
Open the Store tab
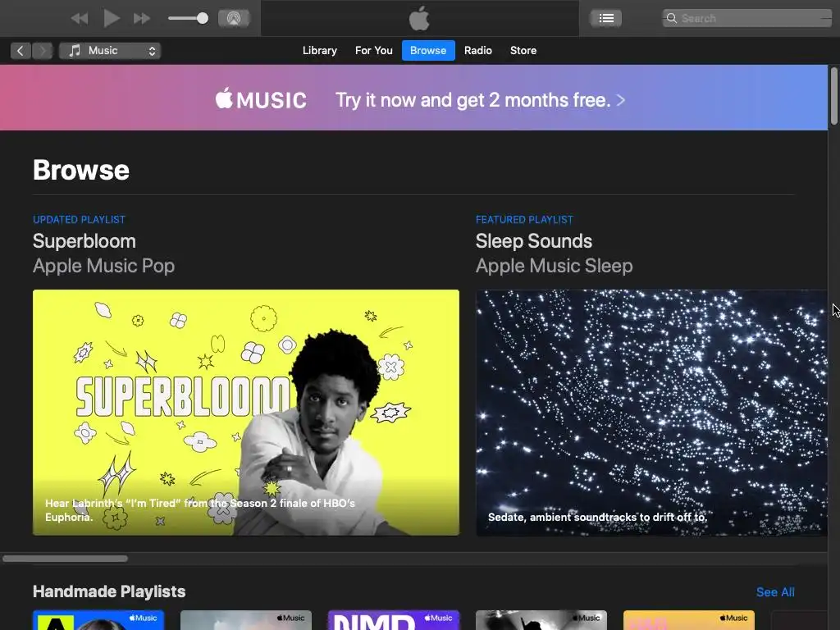[x=523, y=50]
